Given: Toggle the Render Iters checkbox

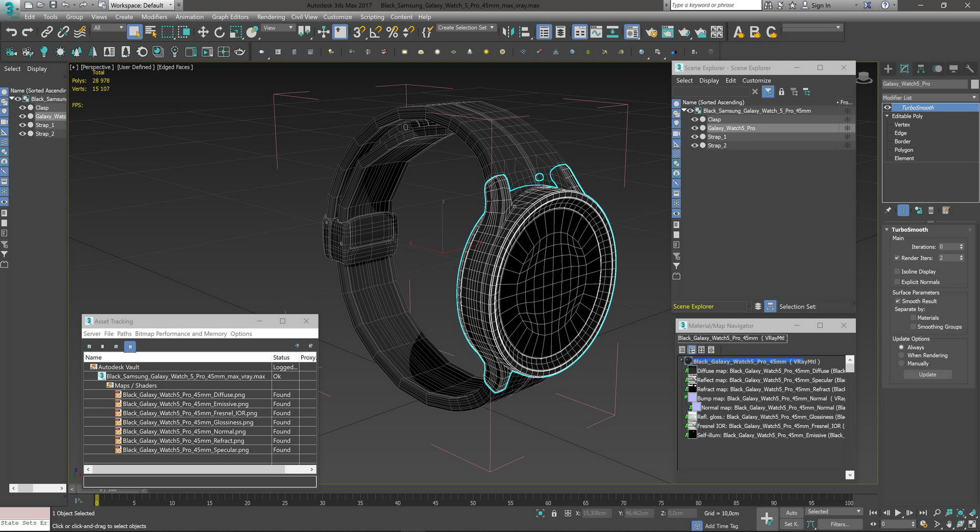Looking at the screenshot, I should (x=897, y=258).
